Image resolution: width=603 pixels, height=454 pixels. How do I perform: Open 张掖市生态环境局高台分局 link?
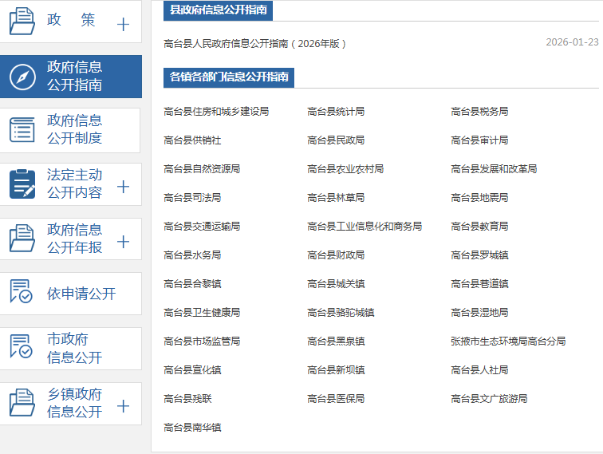click(x=508, y=341)
